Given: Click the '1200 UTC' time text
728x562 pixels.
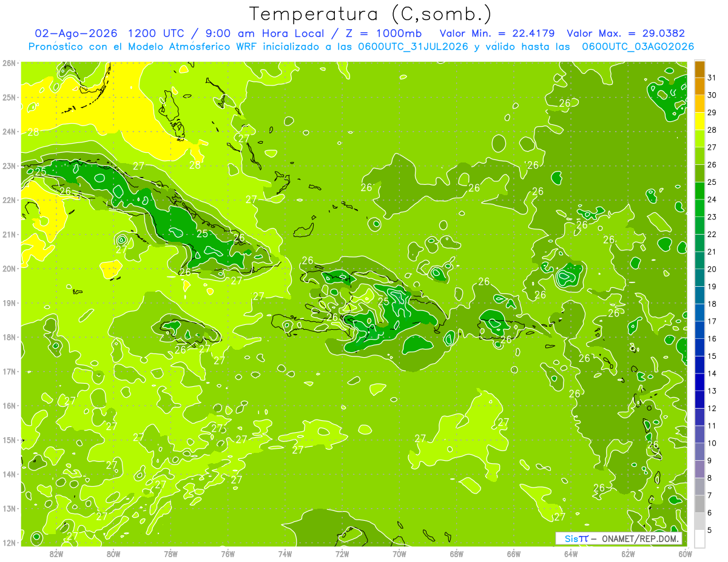Looking at the screenshot, I should click(157, 33).
